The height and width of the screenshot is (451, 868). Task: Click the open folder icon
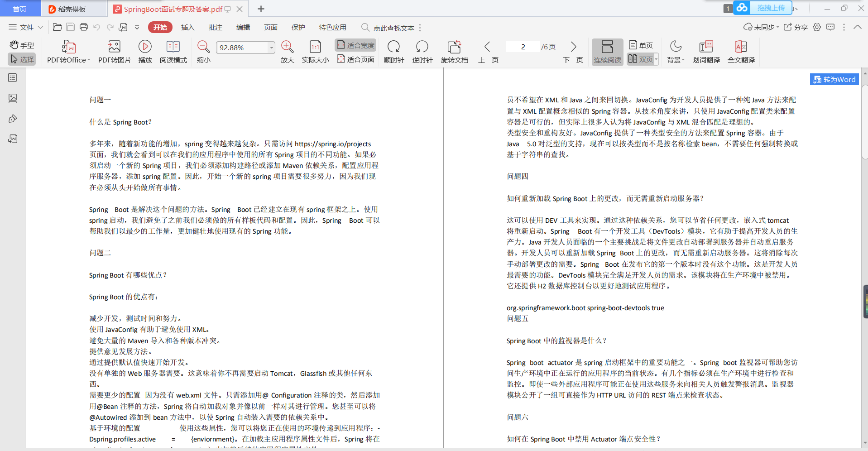[57, 27]
